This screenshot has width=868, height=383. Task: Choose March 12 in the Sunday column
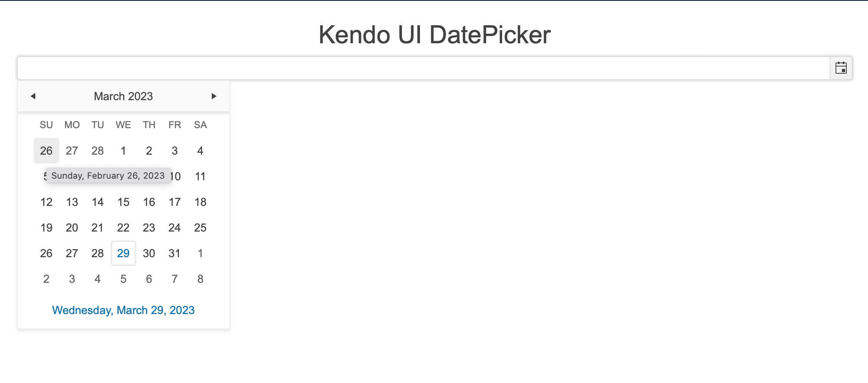point(47,202)
